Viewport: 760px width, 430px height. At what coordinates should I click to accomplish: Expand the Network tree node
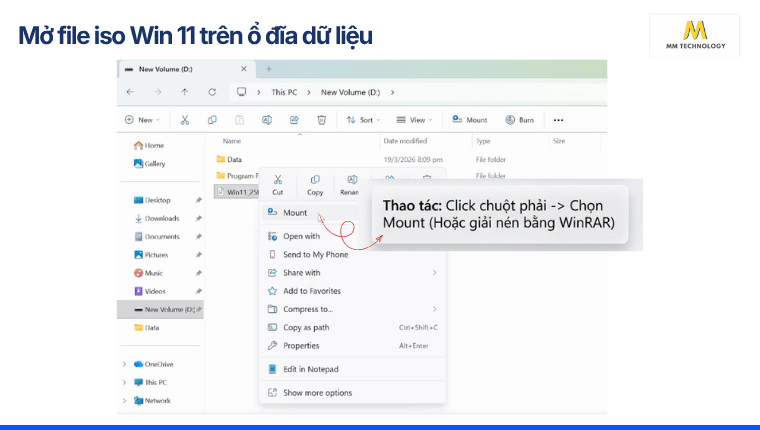coord(124,400)
